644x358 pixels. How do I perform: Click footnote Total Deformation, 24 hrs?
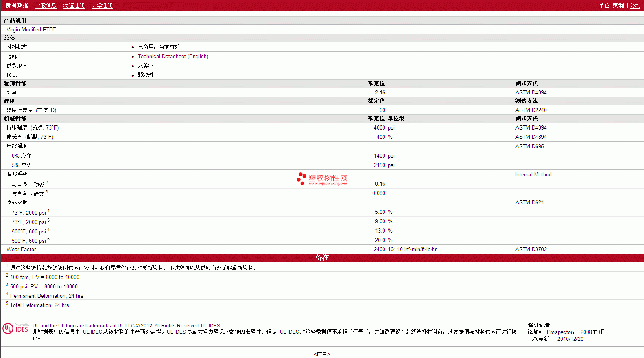39,305
